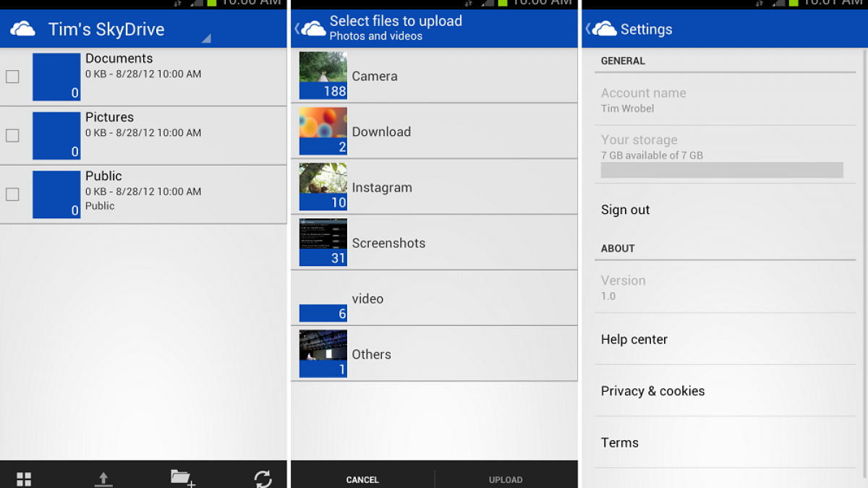
Task: Check the Documents folder checkbox
Action: [x=12, y=77]
